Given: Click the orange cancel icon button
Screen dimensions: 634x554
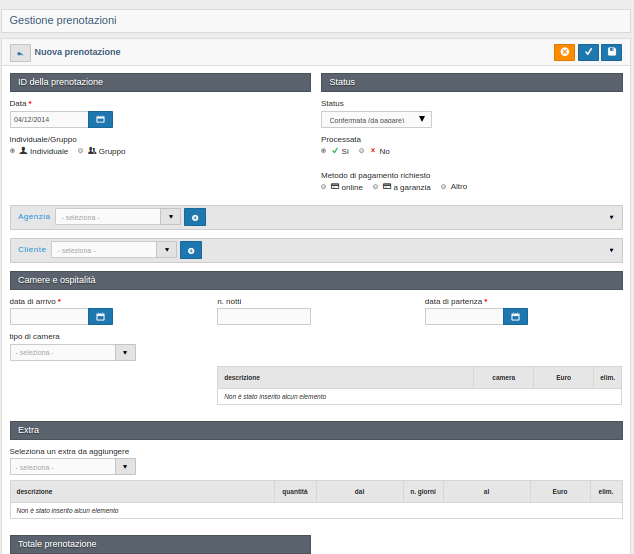Looking at the screenshot, I should point(564,52).
